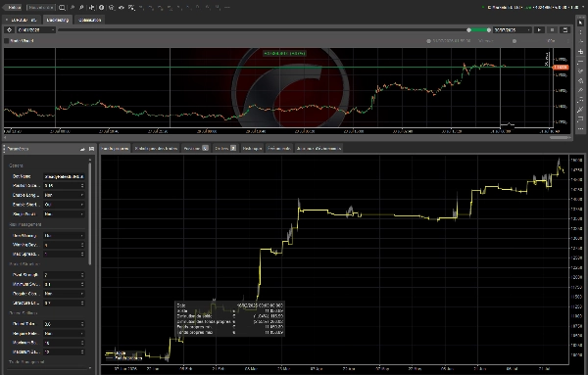This screenshot has width=588, height=375.
Task: Click the save icon in the Parameters panel header
Action: 91,149
